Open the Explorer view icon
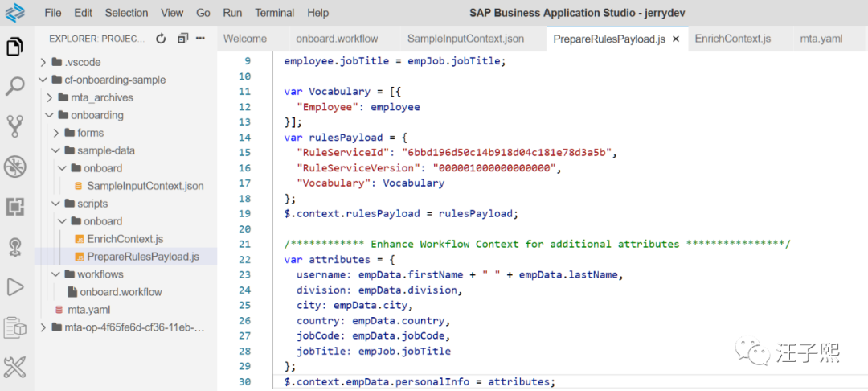 click(14, 47)
